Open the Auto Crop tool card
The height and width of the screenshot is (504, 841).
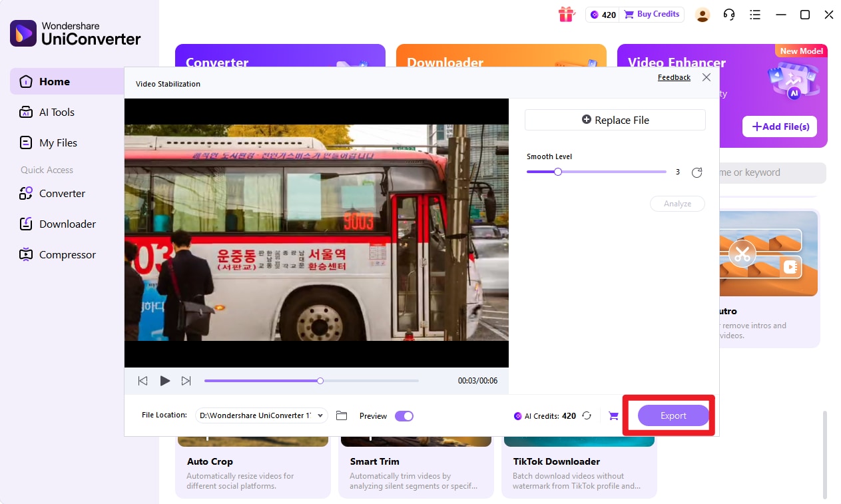coord(253,467)
